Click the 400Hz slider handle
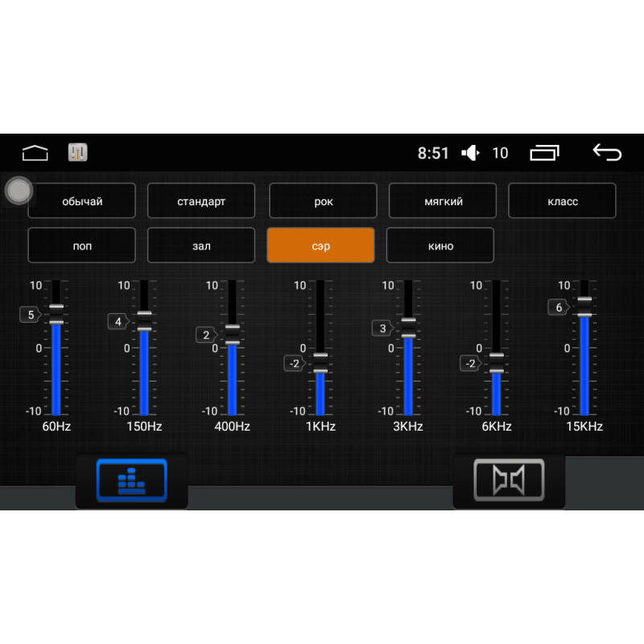 tap(232, 335)
